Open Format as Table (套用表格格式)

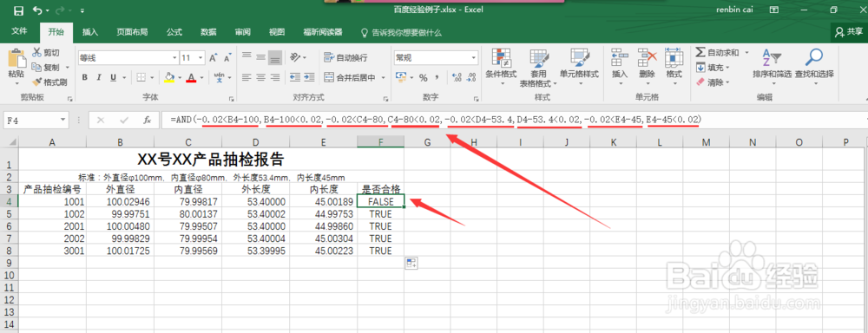[539, 68]
